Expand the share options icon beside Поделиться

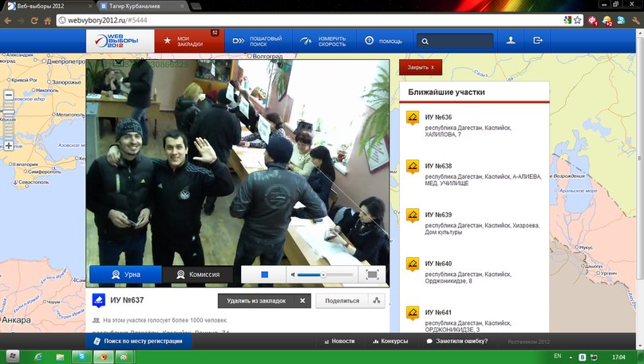pyautogui.click(x=377, y=301)
